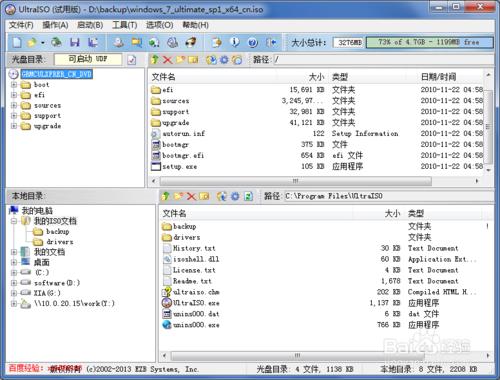Screen dimensions: 500x380
Task: Create a new ISO image with New icon
Action: 17,42
